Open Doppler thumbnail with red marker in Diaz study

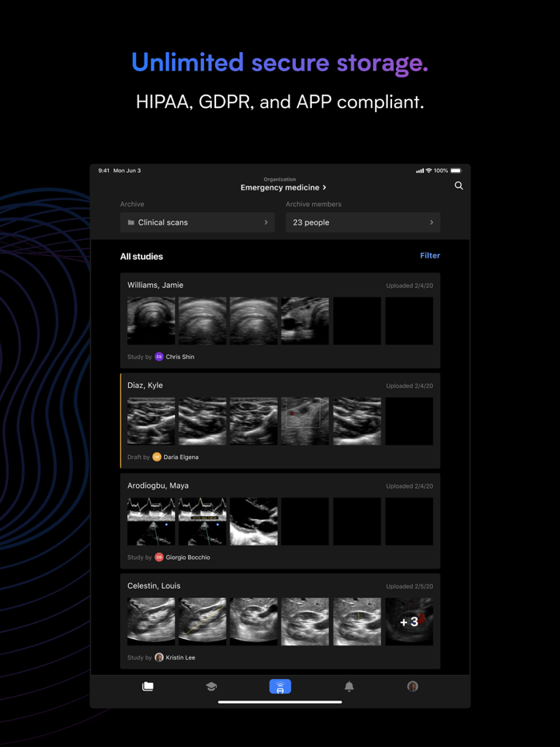coord(305,421)
